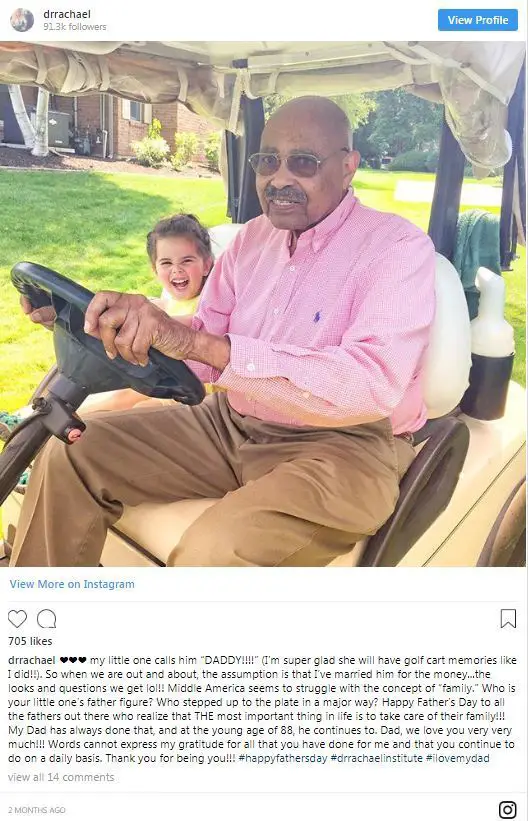Open drrachael profile avatar picture
The image size is (528, 821).
click(x=22, y=20)
